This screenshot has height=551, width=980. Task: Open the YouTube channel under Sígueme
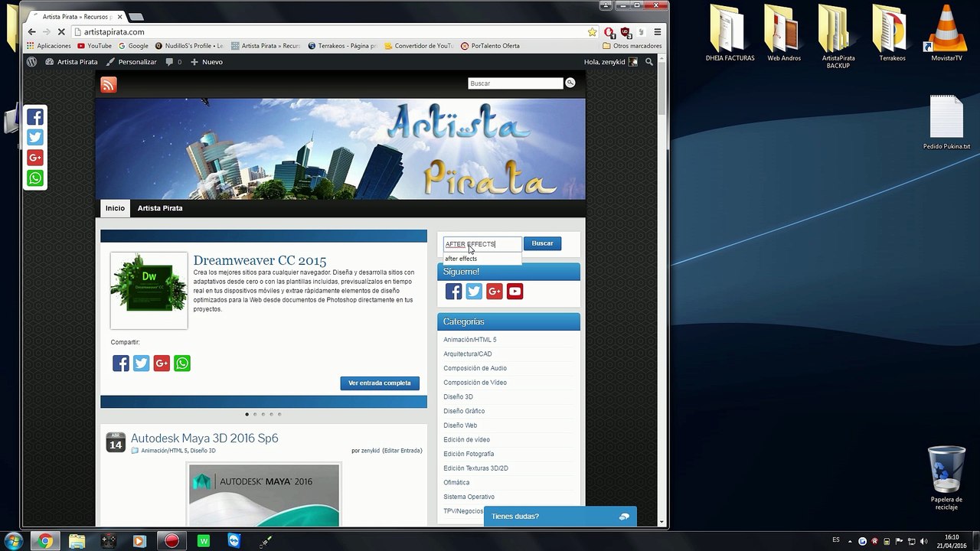tap(514, 292)
